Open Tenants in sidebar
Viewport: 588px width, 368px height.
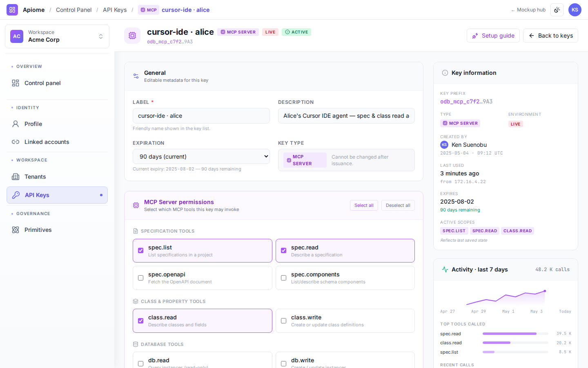[x=57, y=177]
